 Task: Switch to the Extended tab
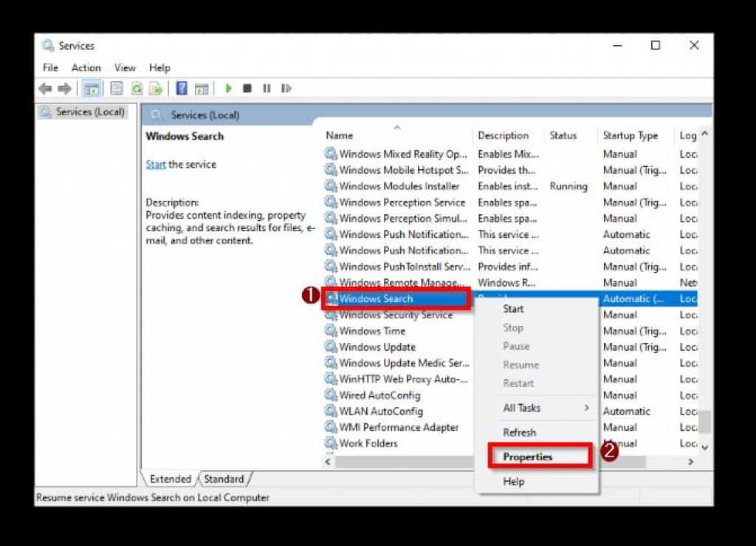(x=171, y=479)
